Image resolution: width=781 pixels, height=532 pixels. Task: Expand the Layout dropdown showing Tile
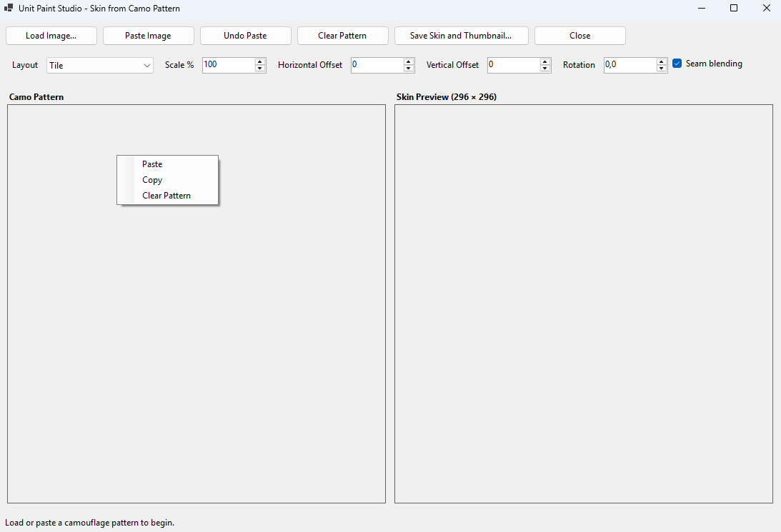tap(99, 65)
